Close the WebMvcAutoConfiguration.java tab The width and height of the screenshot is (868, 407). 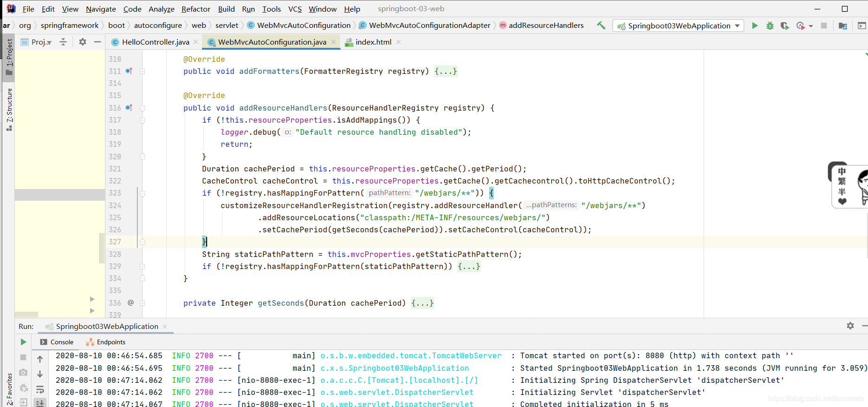(333, 42)
